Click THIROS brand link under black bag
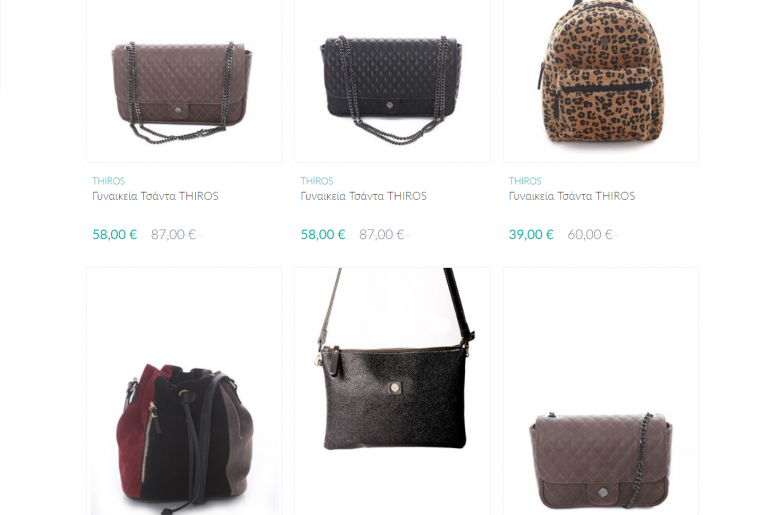The height and width of the screenshot is (515, 770). coord(317,181)
